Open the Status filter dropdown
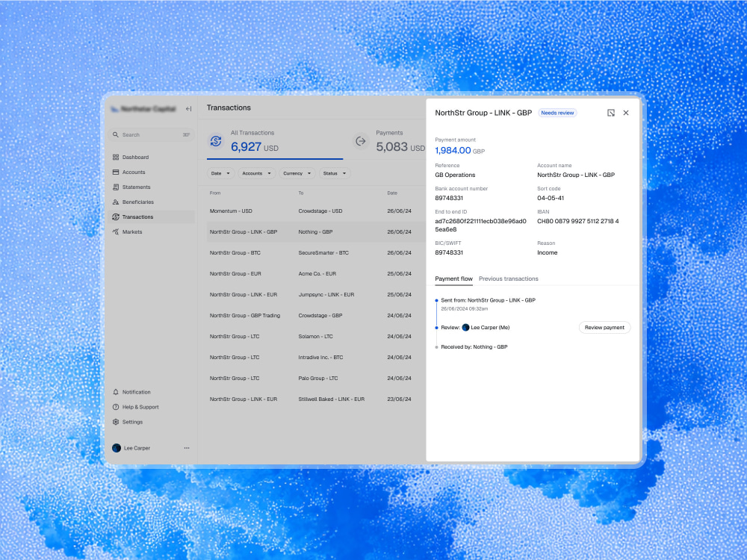 pyautogui.click(x=335, y=173)
